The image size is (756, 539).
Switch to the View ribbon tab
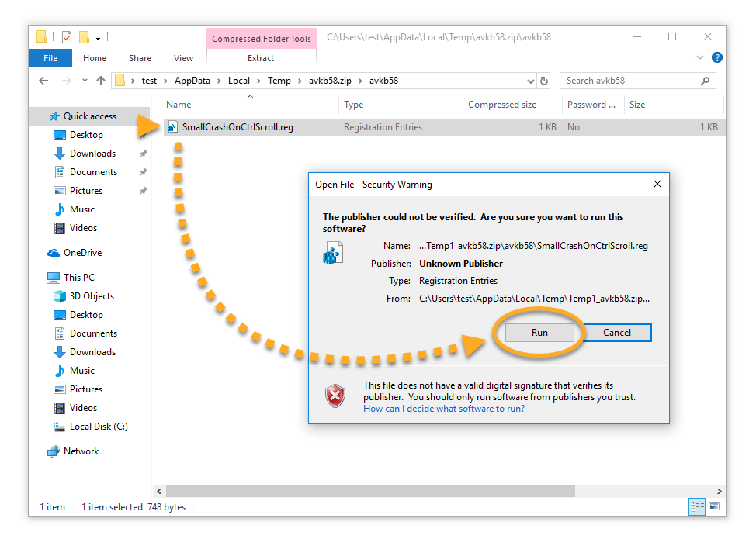click(x=183, y=58)
